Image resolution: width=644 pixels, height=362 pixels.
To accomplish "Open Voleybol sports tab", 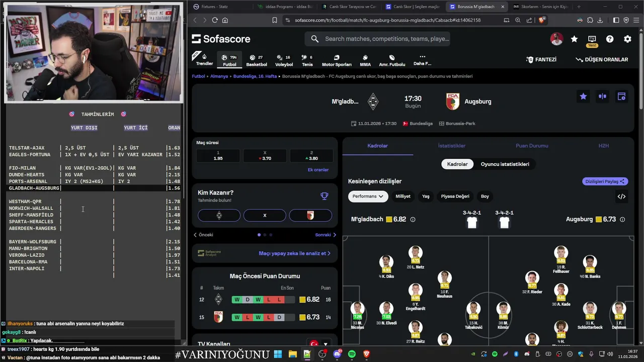I will (284, 60).
